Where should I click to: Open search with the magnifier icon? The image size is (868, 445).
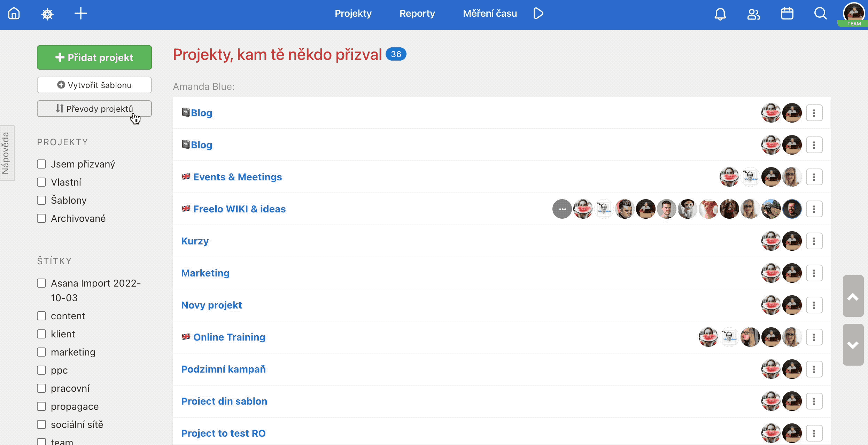pos(820,14)
